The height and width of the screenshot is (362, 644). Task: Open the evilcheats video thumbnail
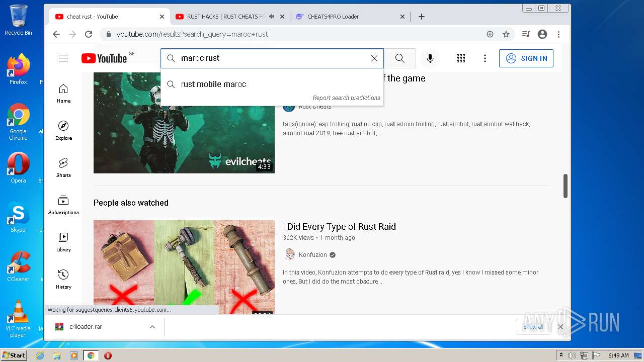184,123
